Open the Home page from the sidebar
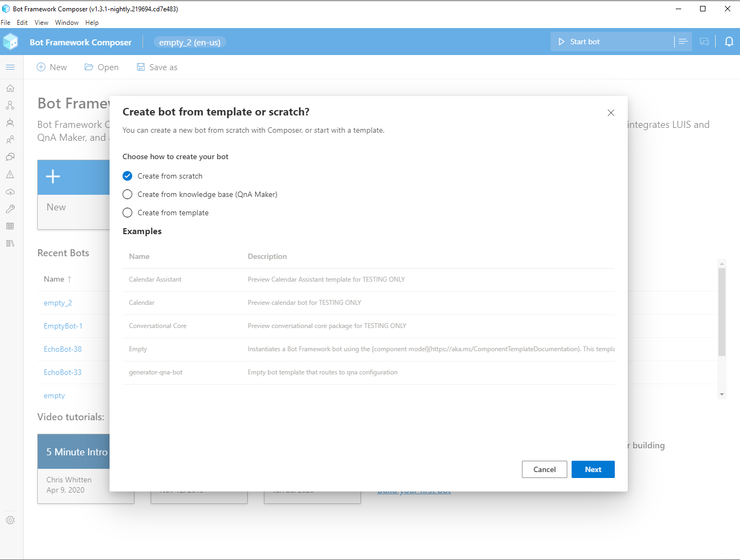Screen dimensions: 740x560 click(x=10, y=88)
